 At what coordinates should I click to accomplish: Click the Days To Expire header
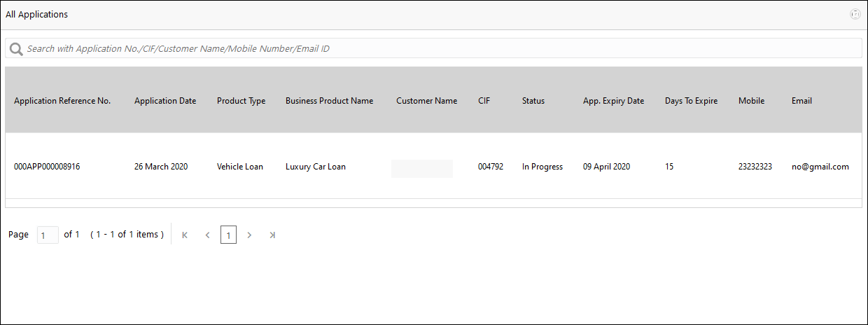tap(691, 101)
